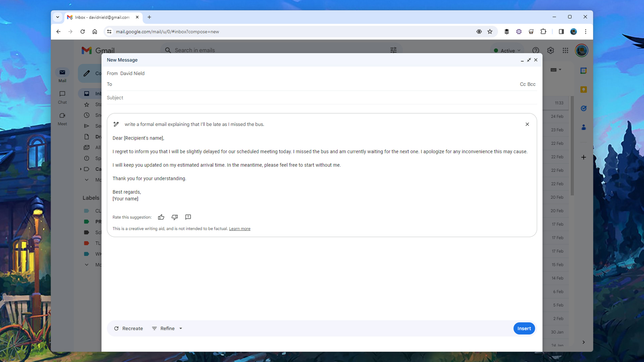Insert the generated email draft
Viewport: 644px width, 362px height.
point(524,328)
